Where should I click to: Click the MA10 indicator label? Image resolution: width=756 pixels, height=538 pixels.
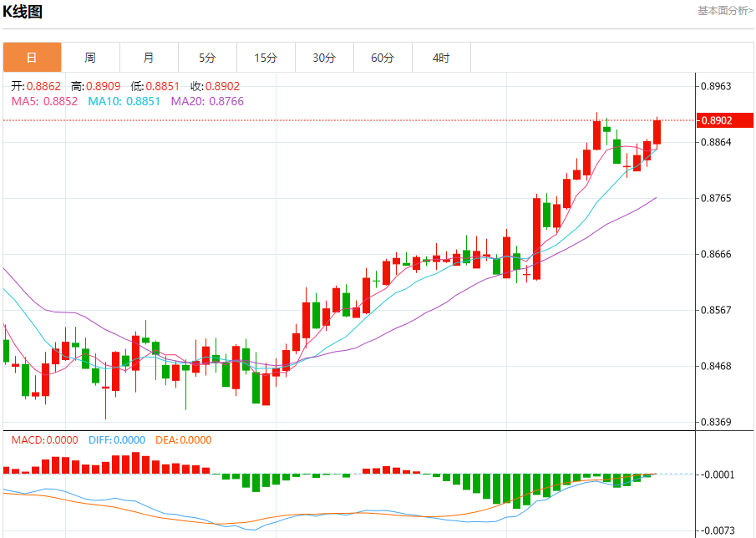point(124,101)
